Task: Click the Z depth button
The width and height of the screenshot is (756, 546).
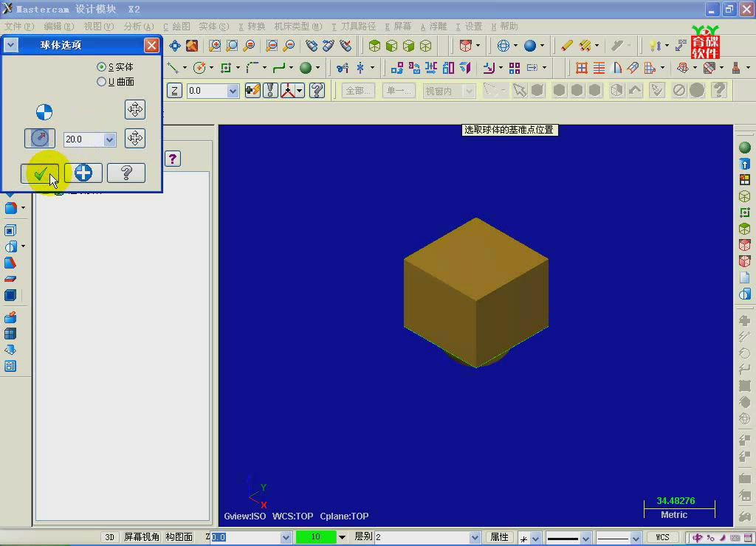Action: [174, 91]
